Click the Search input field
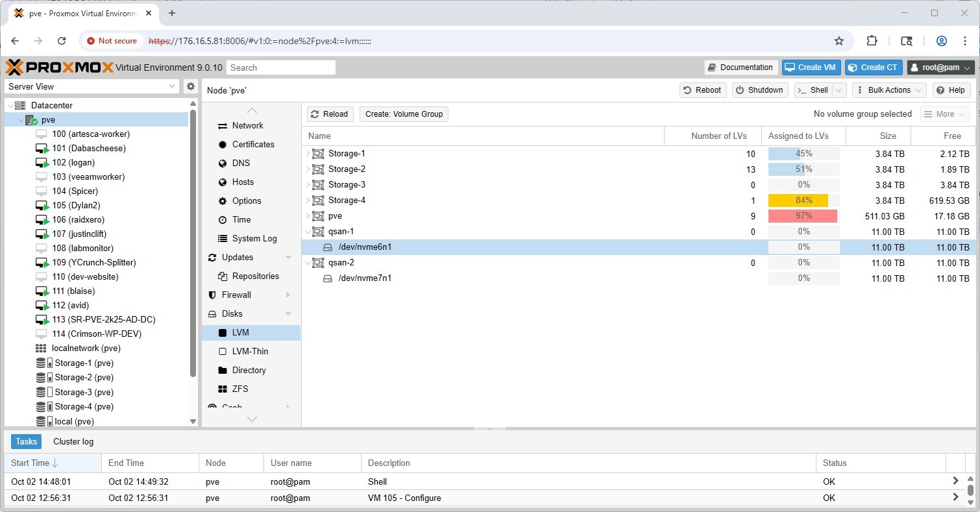This screenshot has width=980, height=512. point(281,67)
